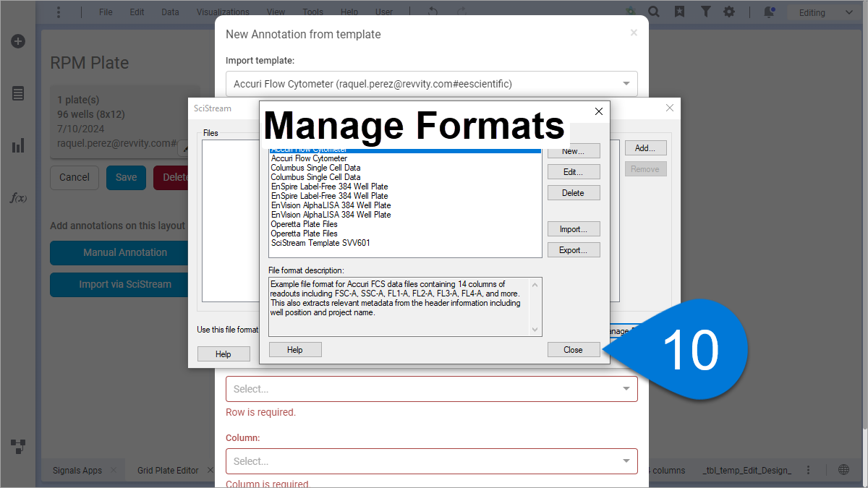Close the Signals Apps tab
868x488 pixels.
pos(113,471)
